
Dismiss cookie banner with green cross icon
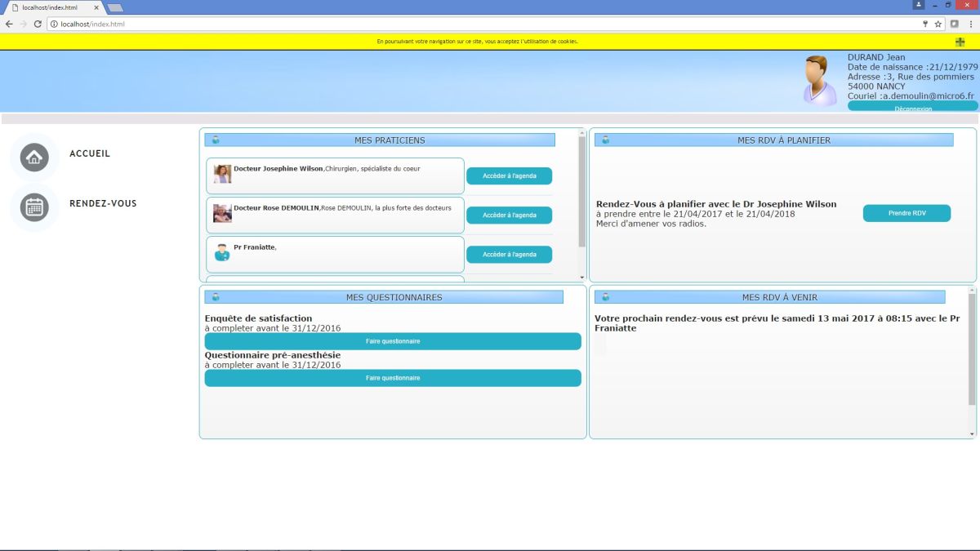960,42
